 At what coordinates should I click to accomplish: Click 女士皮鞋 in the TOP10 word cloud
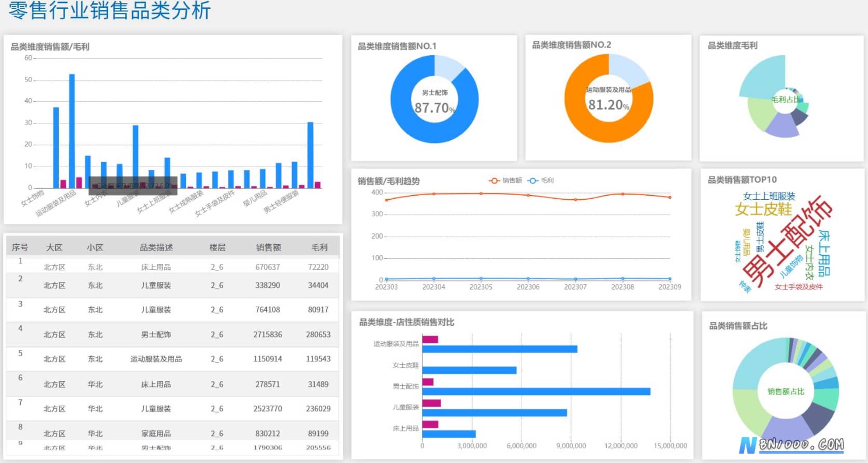pos(763,209)
